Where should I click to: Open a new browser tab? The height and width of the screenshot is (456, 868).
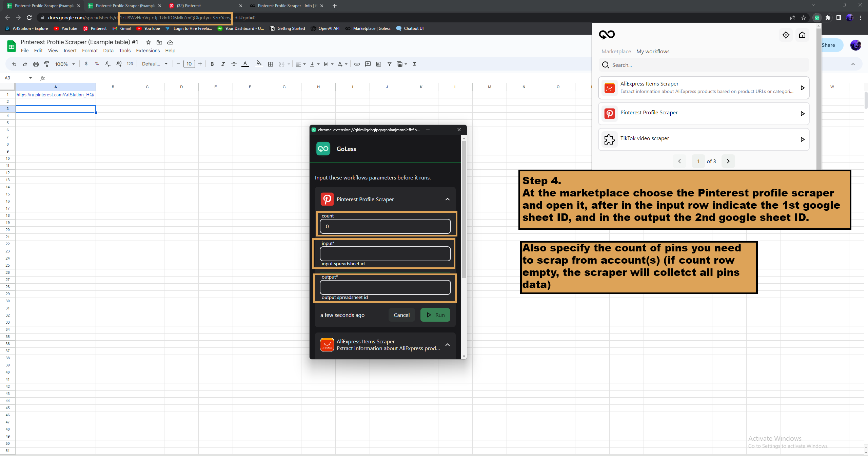click(335, 6)
